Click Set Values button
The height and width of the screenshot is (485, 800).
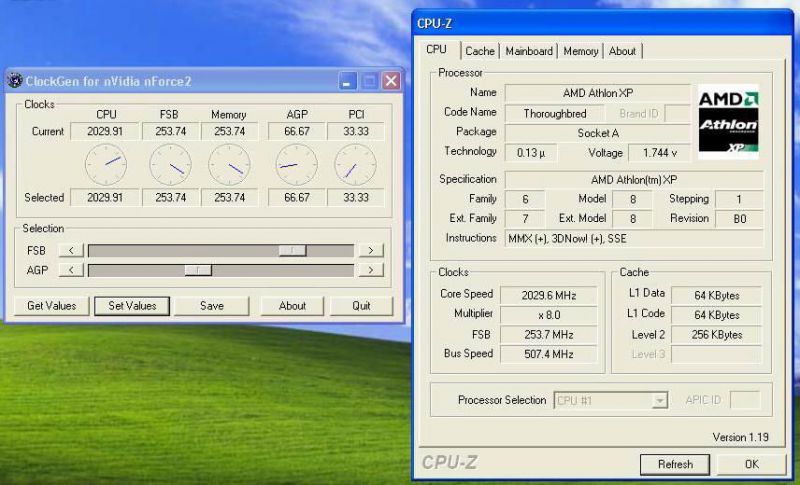coord(132,306)
